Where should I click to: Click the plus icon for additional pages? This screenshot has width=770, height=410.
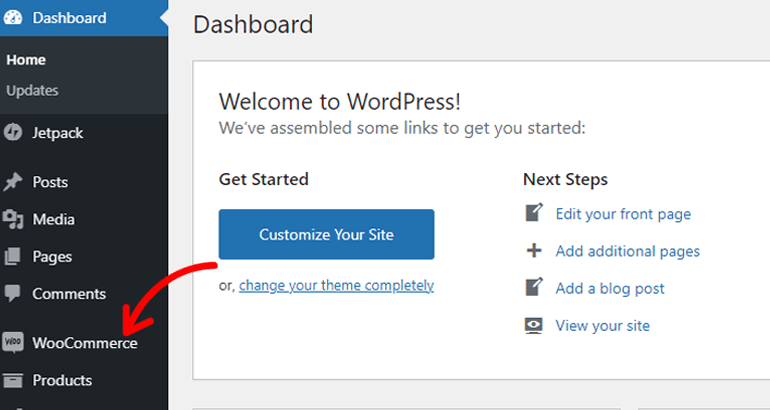click(x=535, y=251)
